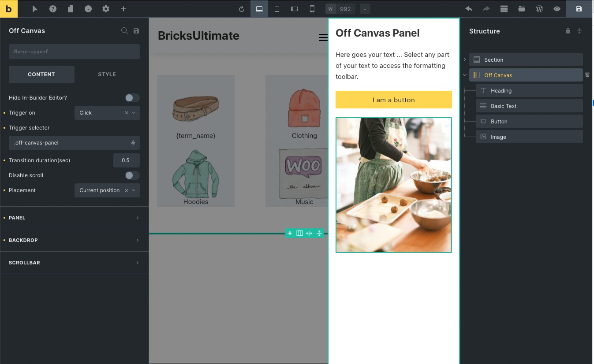Delete element via Structure panel trash icon
This screenshot has height=364, width=594.
568,31
